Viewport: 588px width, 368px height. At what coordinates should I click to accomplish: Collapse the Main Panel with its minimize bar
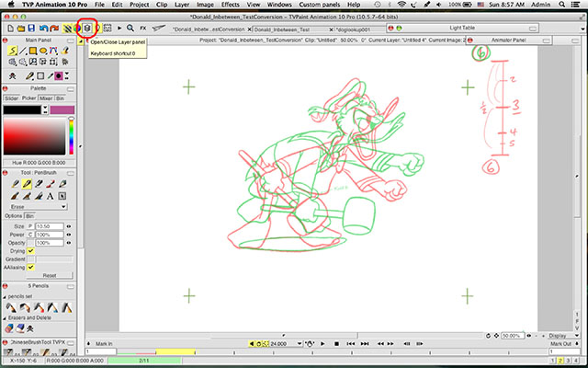(71, 40)
